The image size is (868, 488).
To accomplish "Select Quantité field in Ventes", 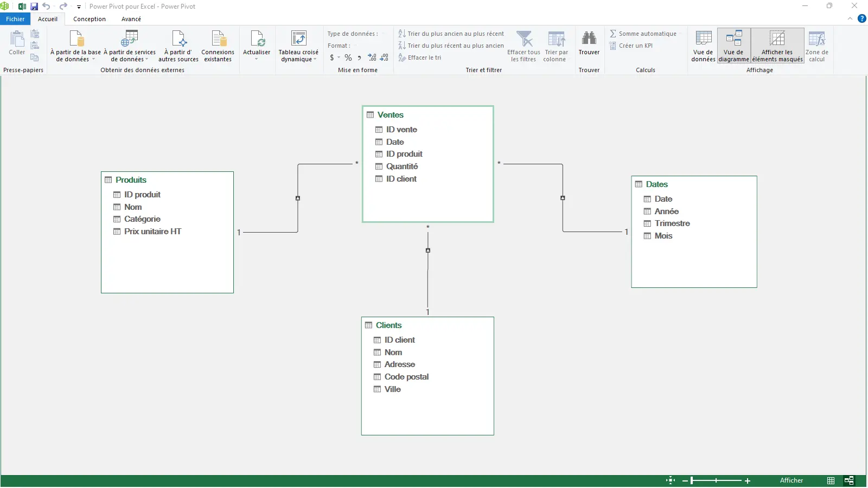I will (x=402, y=166).
